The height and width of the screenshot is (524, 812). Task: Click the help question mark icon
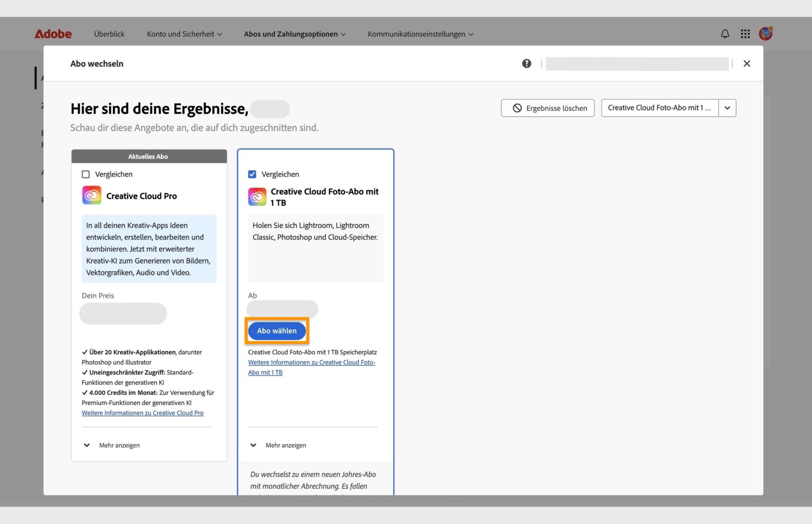tap(527, 63)
